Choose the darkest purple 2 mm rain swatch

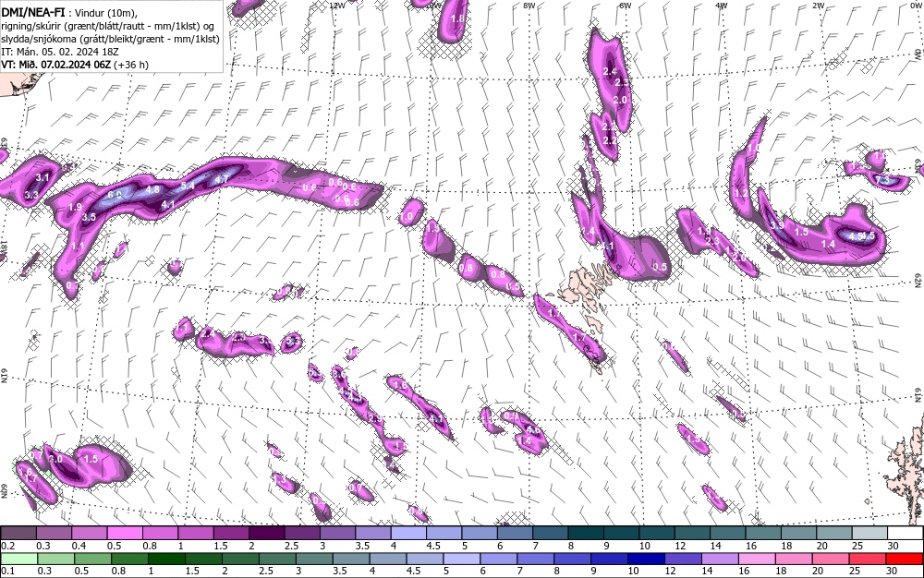266,534
